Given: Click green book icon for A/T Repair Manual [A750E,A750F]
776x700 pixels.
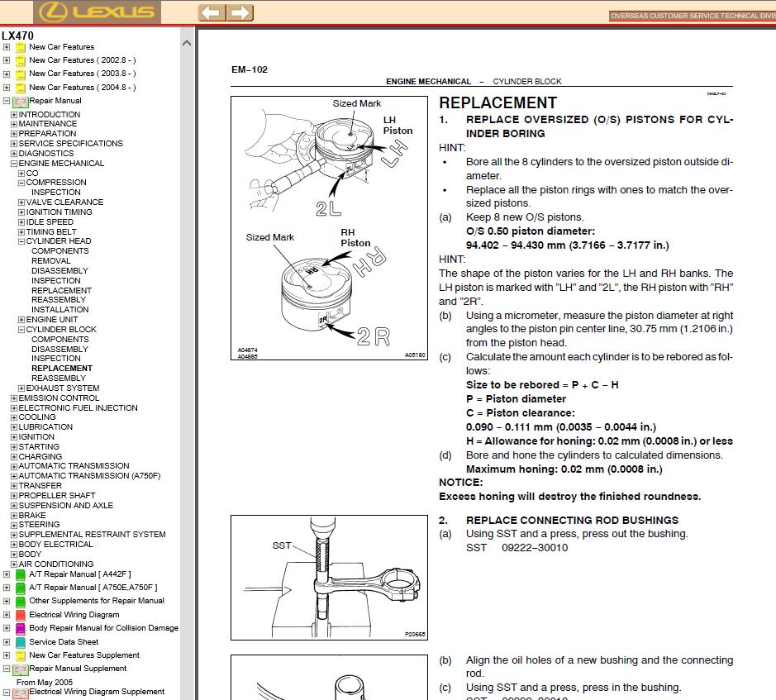Looking at the screenshot, I should pos(21,588).
